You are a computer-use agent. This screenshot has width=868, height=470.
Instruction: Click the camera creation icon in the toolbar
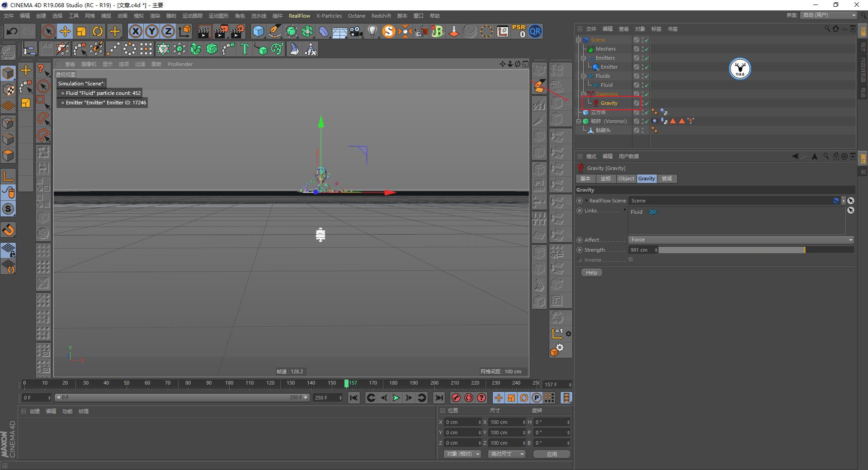(x=356, y=31)
